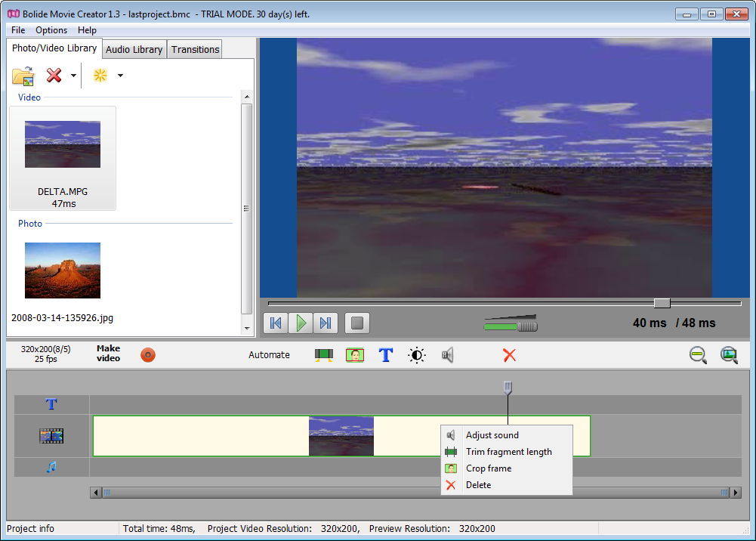Image resolution: width=756 pixels, height=541 pixels.
Task: Click the timeline horizontal scrollbar thumb
Action: 415,493
